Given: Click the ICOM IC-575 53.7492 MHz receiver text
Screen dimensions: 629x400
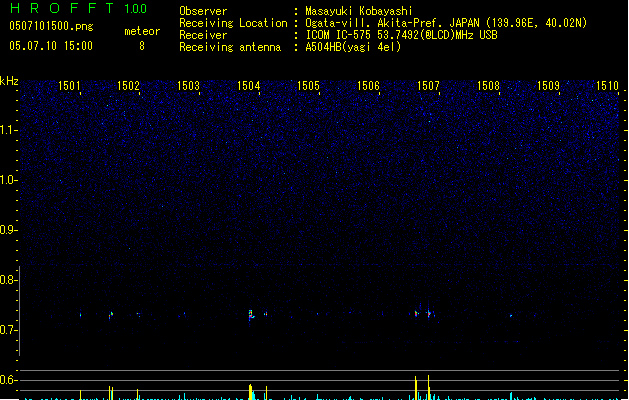Looking at the screenshot, I should (x=401, y=35).
